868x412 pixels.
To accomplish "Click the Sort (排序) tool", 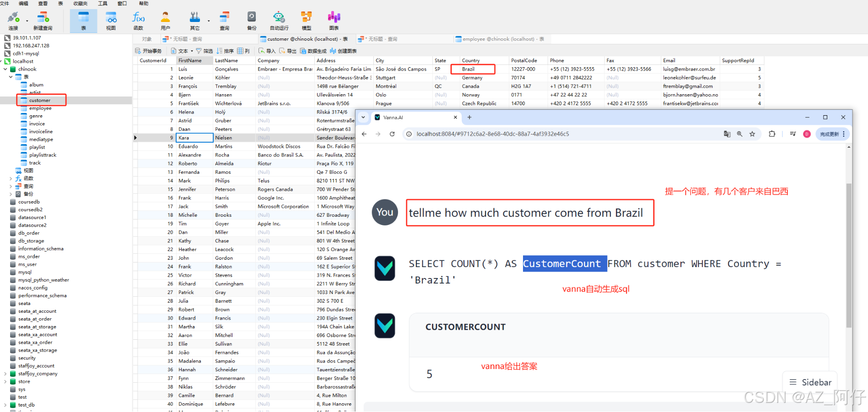I will pyautogui.click(x=225, y=51).
